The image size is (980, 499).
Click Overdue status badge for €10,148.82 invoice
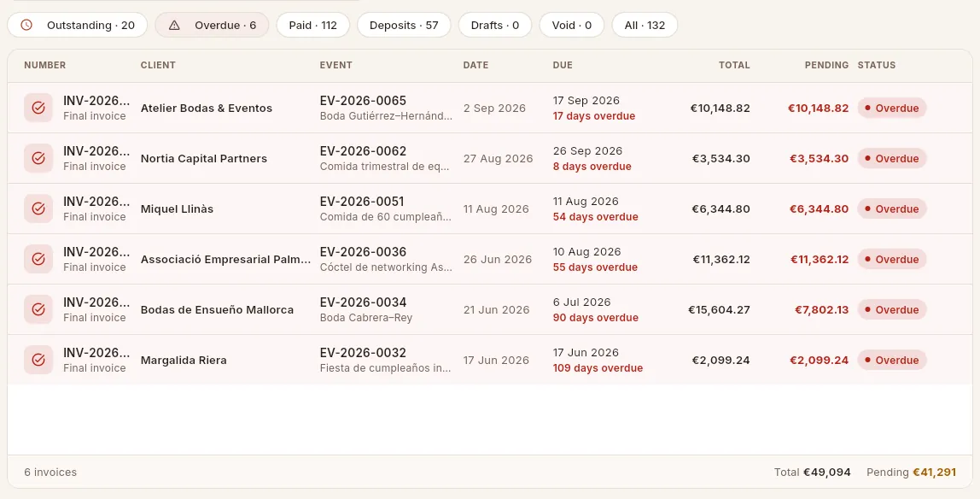click(x=892, y=109)
